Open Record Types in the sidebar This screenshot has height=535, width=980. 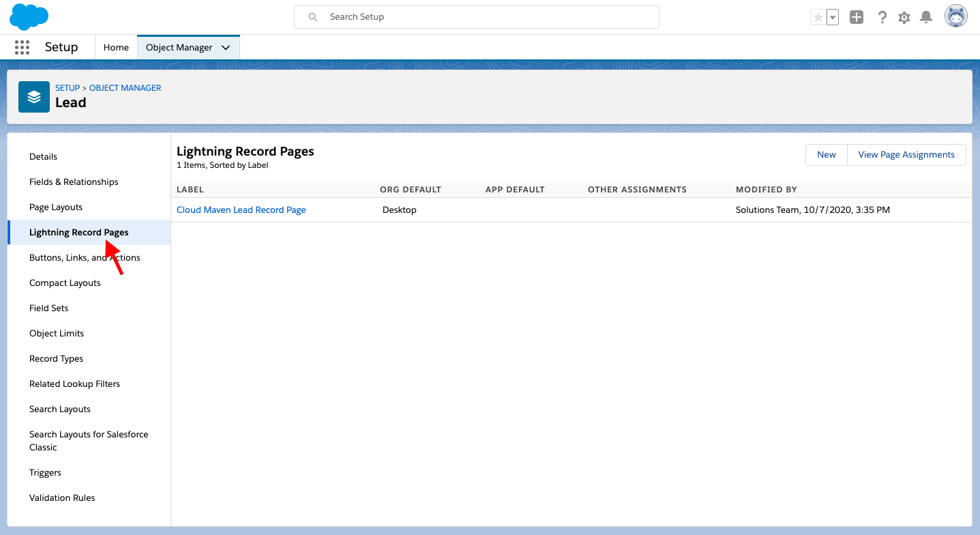(57, 359)
